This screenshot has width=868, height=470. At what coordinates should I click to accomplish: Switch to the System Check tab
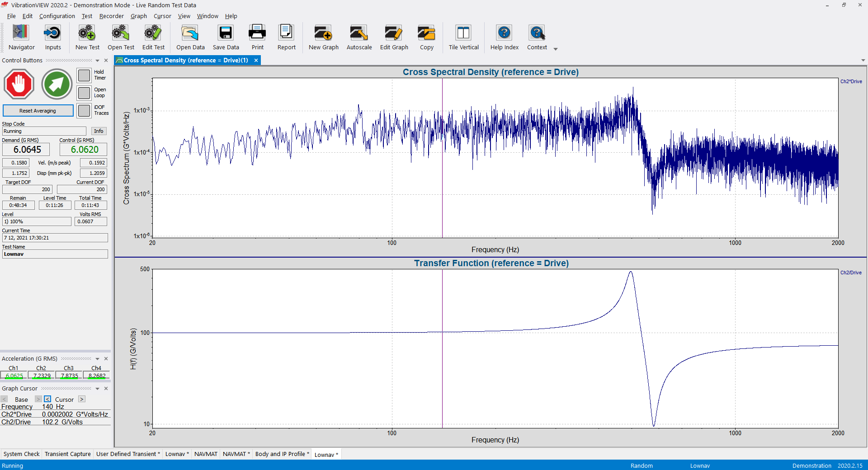(21, 454)
